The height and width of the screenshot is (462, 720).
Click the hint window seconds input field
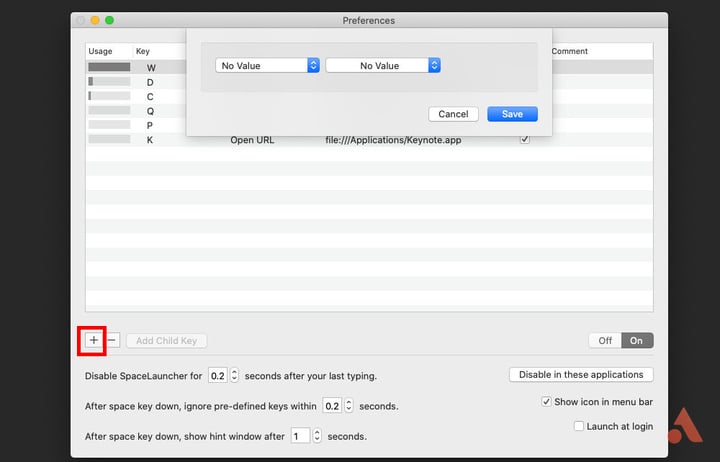tap(300, 436)
